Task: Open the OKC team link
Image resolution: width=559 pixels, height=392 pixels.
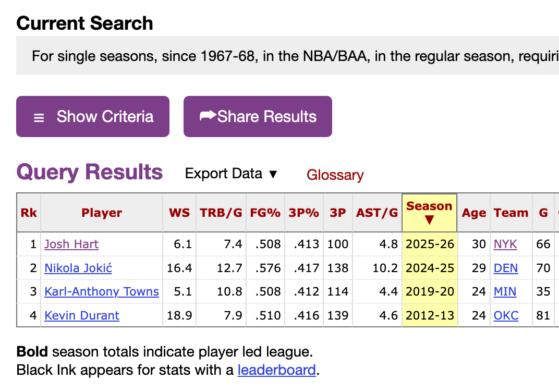Action: tap(506, 315)
